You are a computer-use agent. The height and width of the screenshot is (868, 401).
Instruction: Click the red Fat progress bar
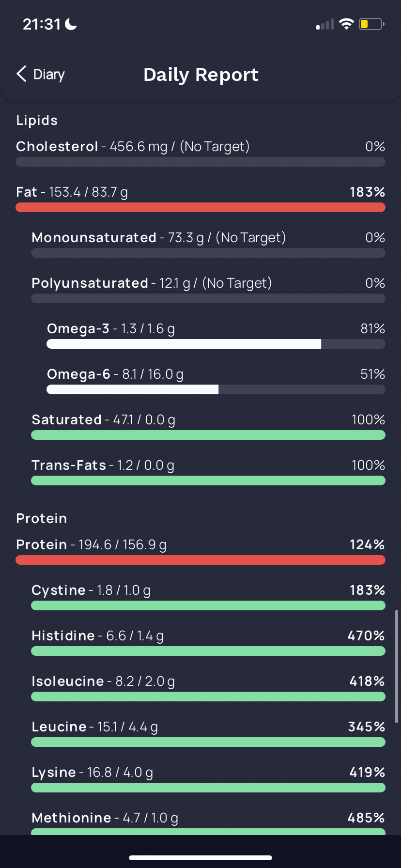200,207
